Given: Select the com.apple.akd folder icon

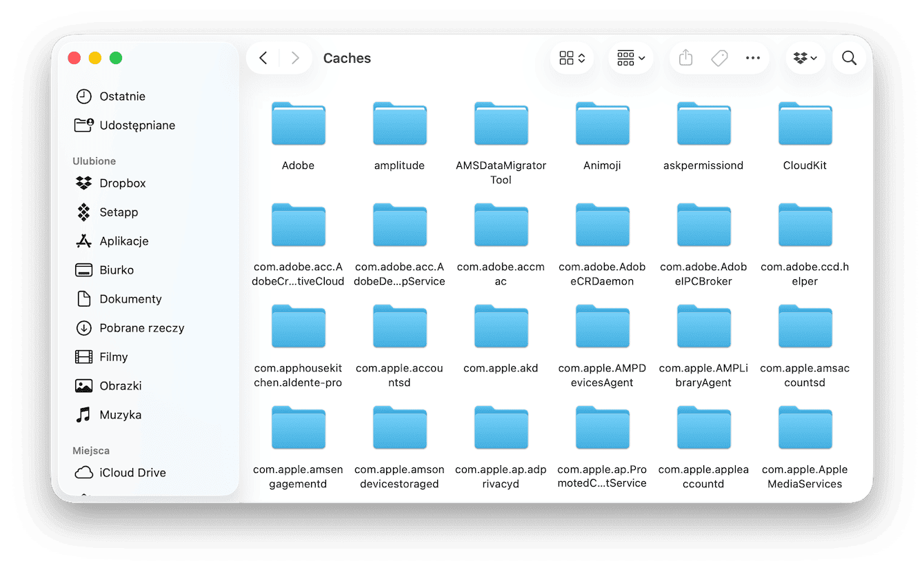Looking at the screenshot, I should click(x=501, y=327).
